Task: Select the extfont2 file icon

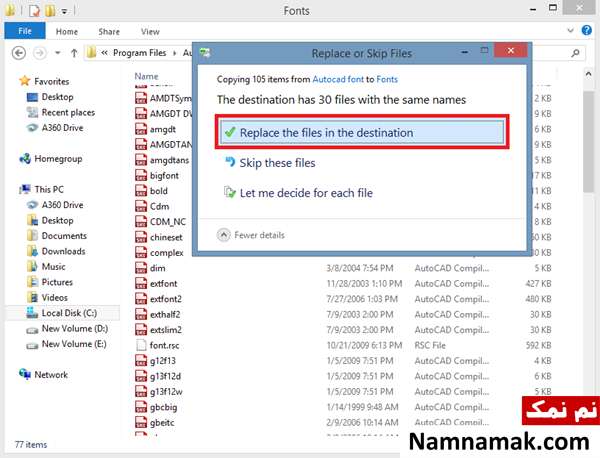Action: click(141, 299)
